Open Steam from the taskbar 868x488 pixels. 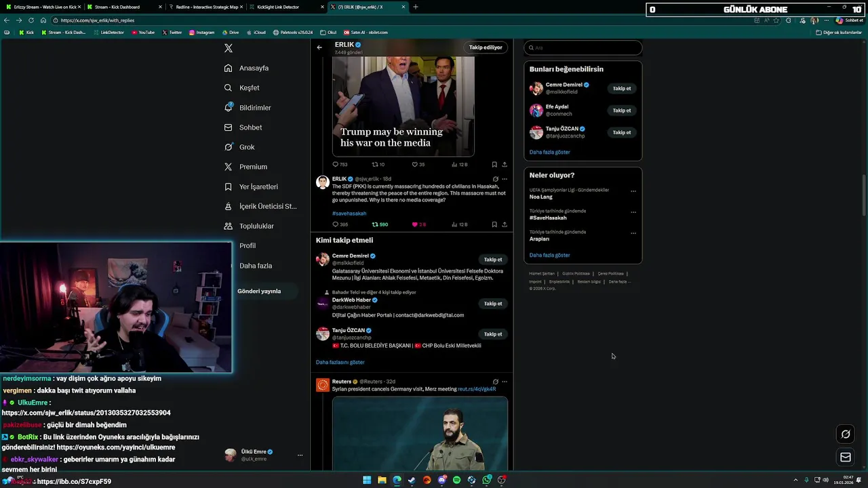[412, 480]
